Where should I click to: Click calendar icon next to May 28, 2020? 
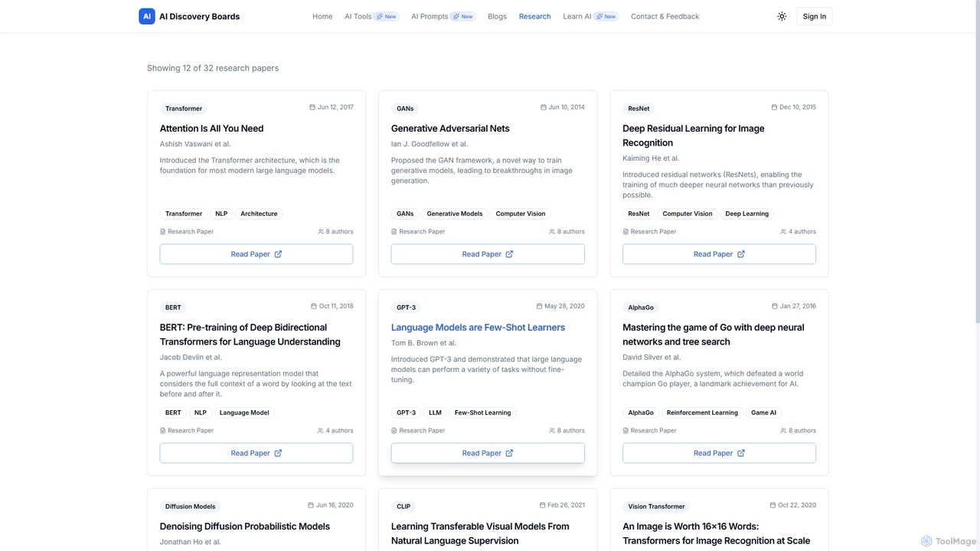click(x=539, y=306)
